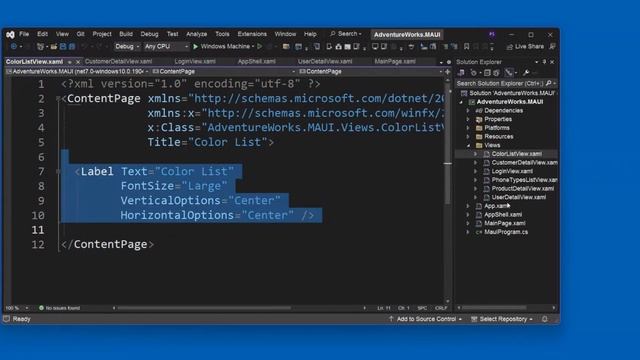Image resolution: width=640 pixels, height=360 pixels.
Task: Collapse ContentPage outlining region on line 2
Action: pyautogui.click(x=58, y=98)
